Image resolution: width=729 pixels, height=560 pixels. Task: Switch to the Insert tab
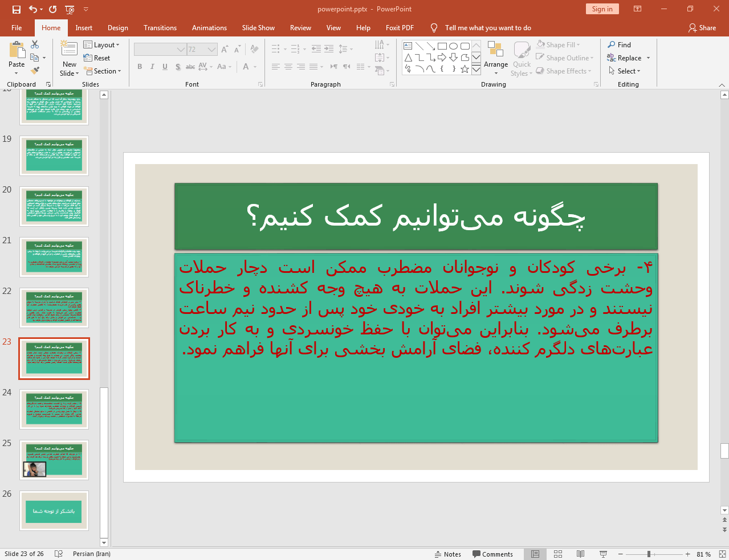tap(84, 28)
